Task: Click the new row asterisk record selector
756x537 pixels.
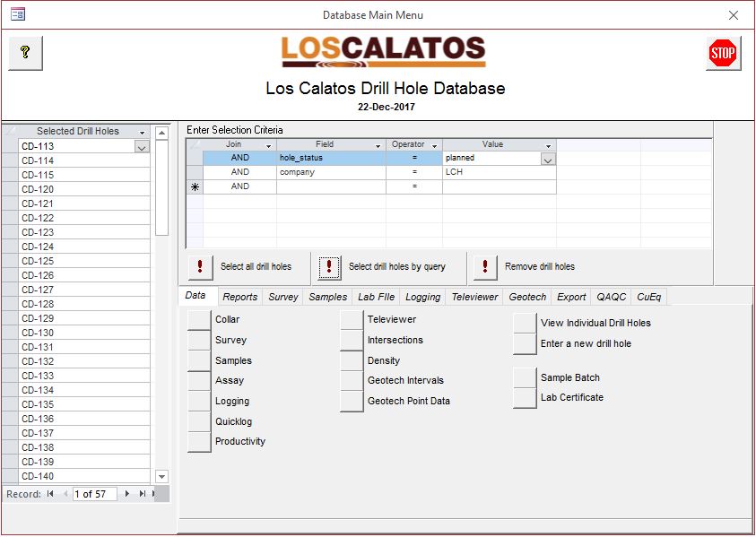Action: (x=195, y=187)
